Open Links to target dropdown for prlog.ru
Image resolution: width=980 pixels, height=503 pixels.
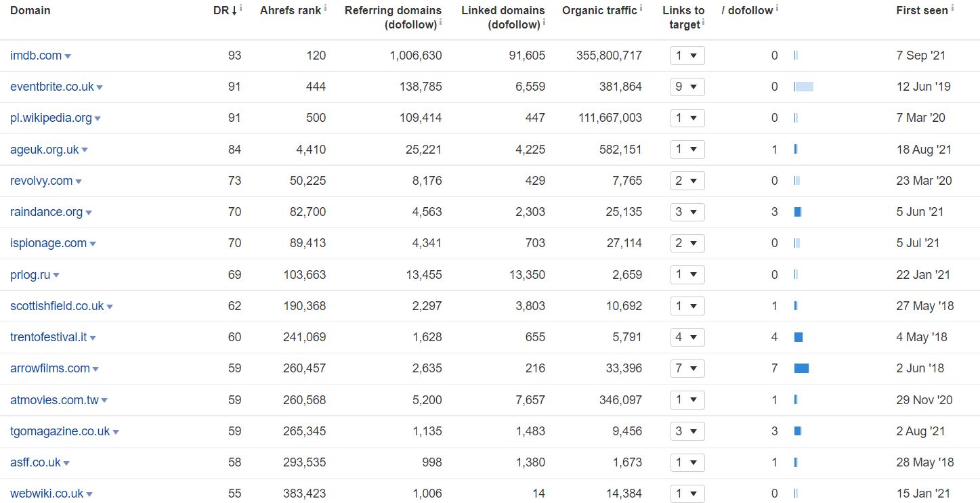687,275
